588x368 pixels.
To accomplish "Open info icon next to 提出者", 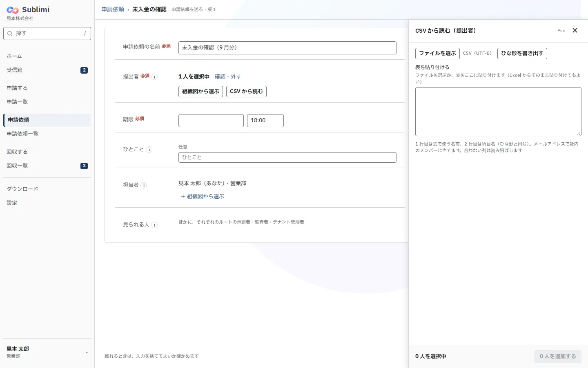I will (x=154, y=77).
